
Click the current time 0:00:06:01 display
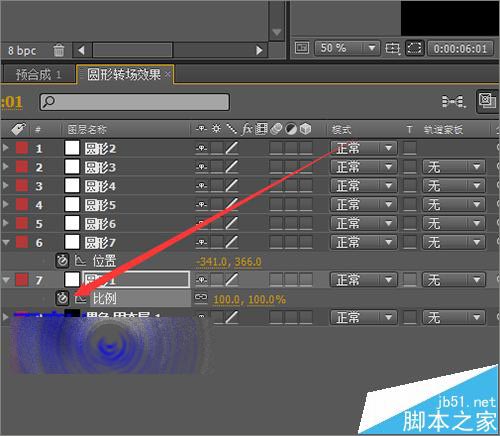(x=460, y=49)
